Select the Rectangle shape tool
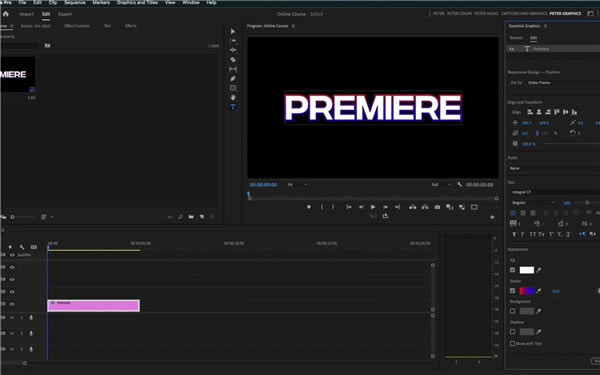 coord(233,88)
